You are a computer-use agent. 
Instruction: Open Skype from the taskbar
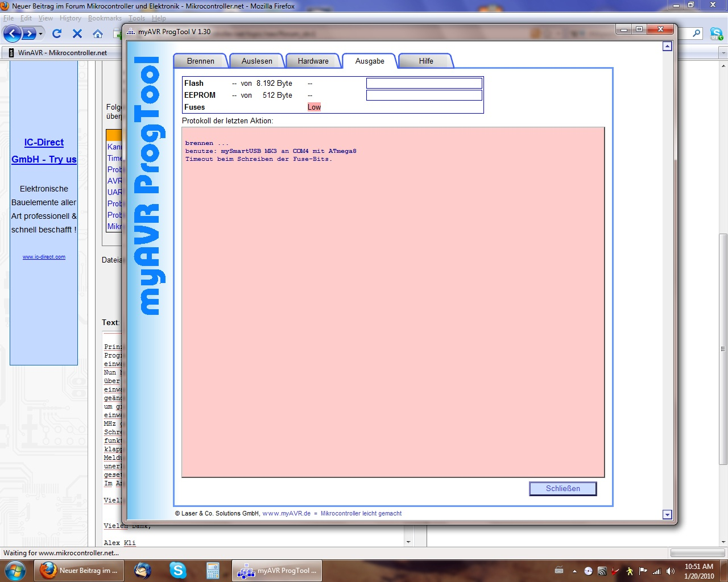178,571
